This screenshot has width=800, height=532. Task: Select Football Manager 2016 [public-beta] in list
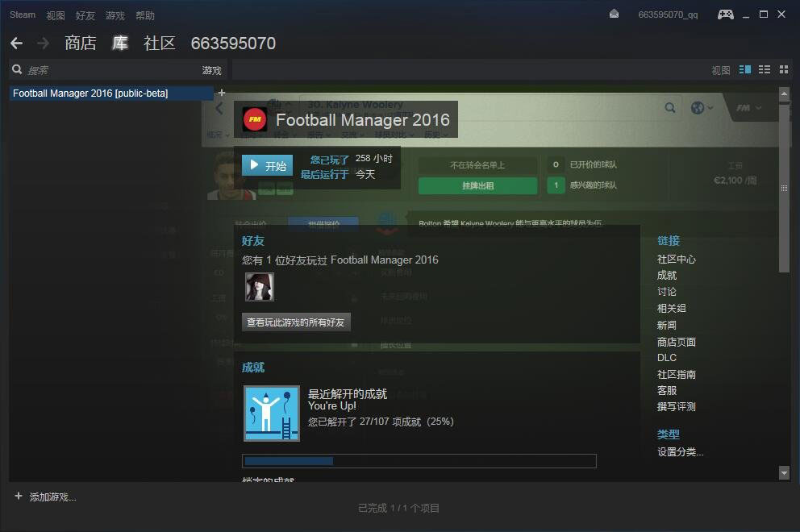[x=111, y=93]
